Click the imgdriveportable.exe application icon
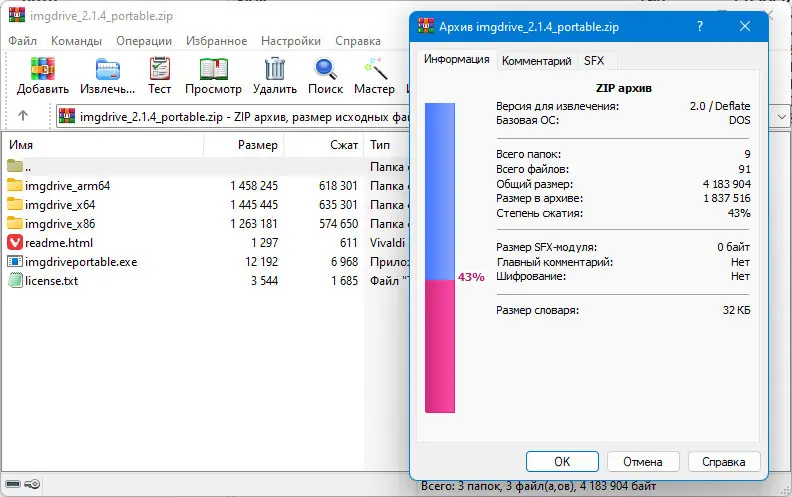 (15, 262)
